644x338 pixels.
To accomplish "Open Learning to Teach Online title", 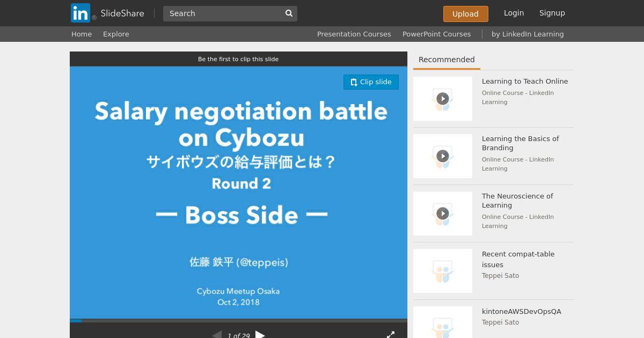I will click(525, 82).
